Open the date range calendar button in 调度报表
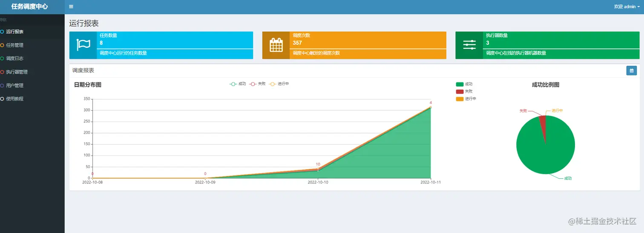Screen dimensions: 644x233 click(631, 70)
